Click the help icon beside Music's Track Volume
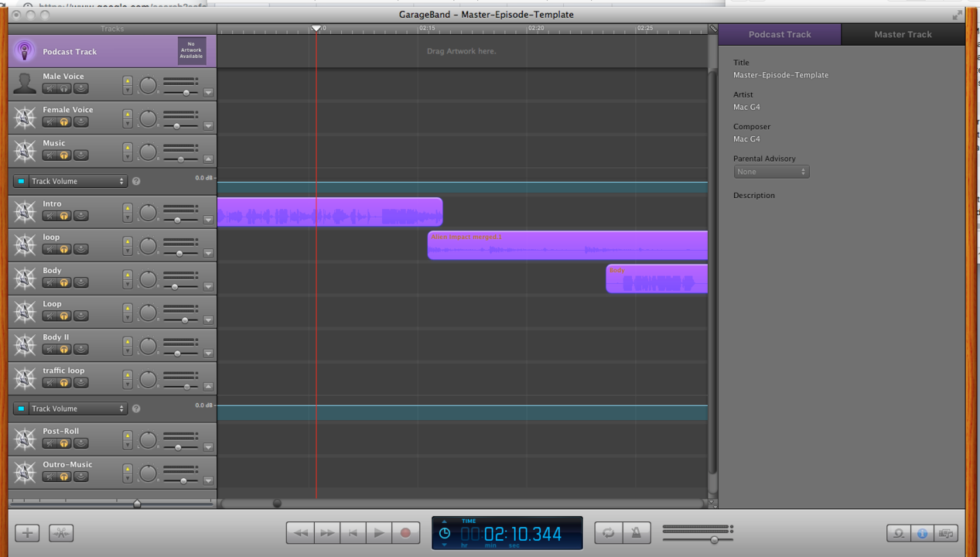 click(x=136, y=181)
